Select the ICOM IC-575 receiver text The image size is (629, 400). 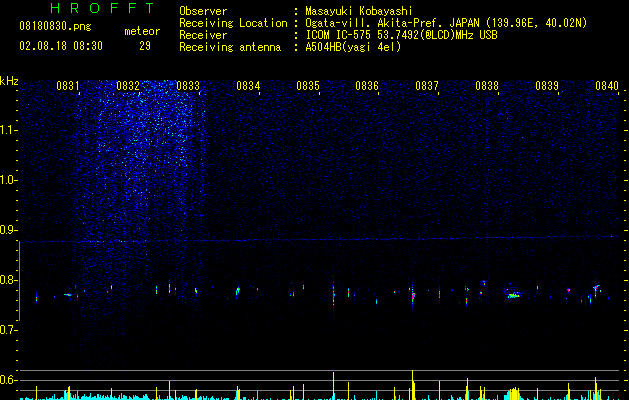[x=401, y=35]
